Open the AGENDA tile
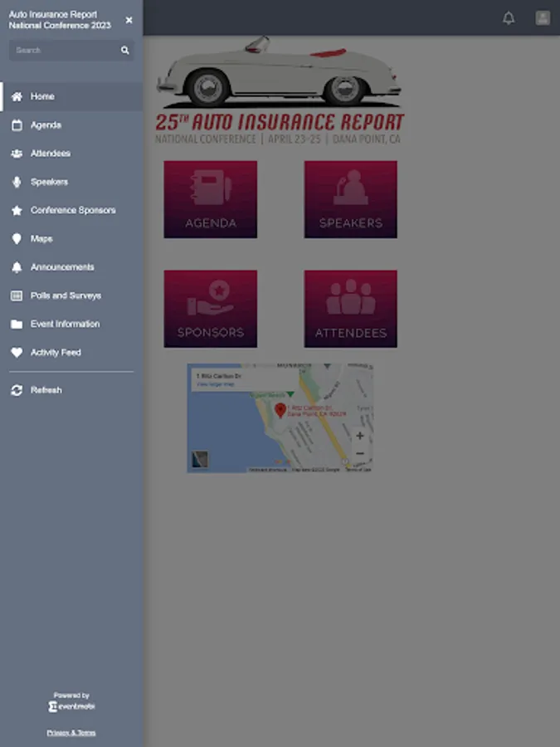 (x=211, y=199)
